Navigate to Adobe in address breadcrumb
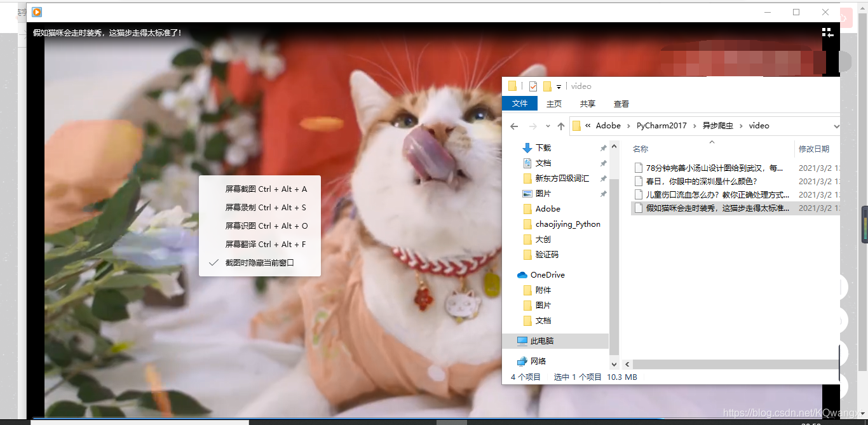This screenshot has height=425, width=868. tap(608, 126)
